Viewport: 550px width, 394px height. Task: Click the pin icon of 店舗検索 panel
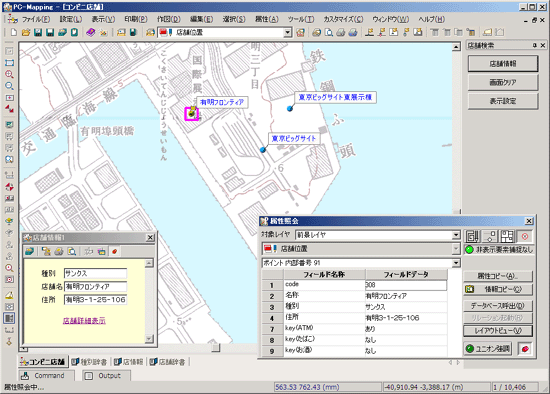tap(534, 45)
